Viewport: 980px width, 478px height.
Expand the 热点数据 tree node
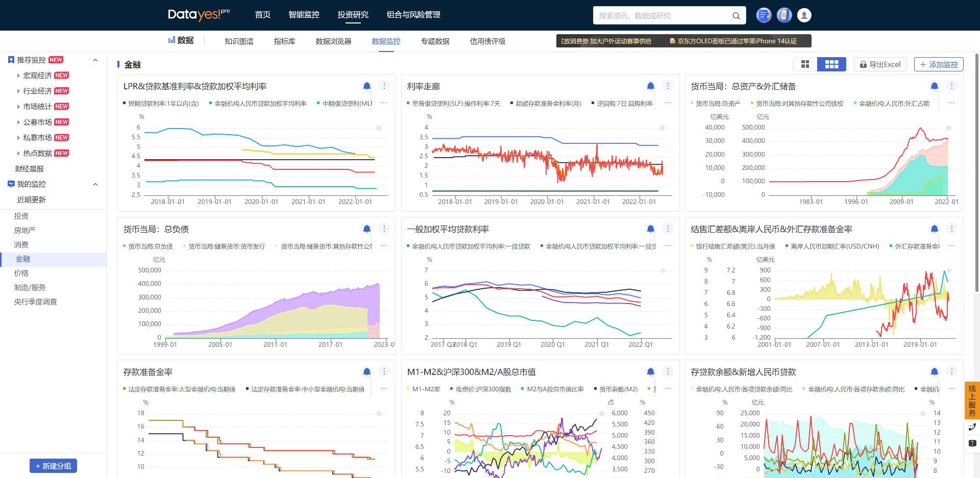[x=19, y=154]
